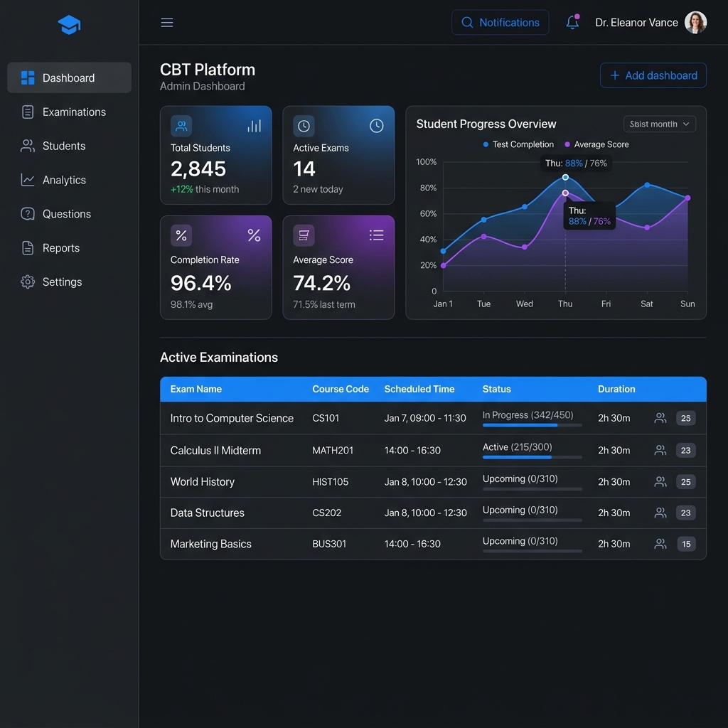Click the notification bell icon

click(x=572, y=22)
